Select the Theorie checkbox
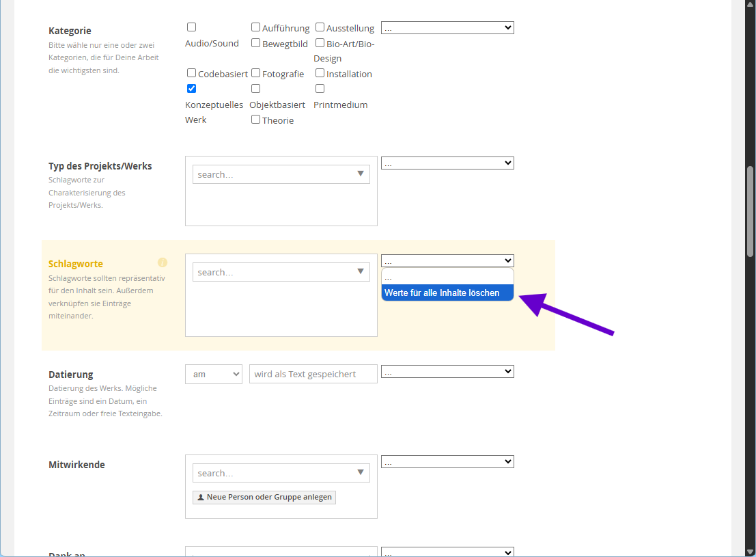The width and height of the screenshot is (756, 557). (255, 120)
